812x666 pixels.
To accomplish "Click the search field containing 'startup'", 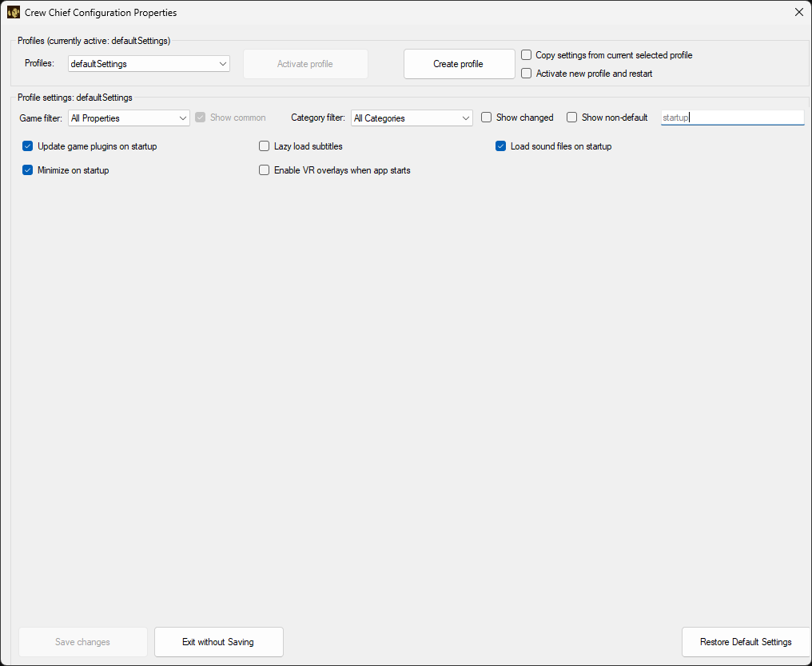I will 732,117.
